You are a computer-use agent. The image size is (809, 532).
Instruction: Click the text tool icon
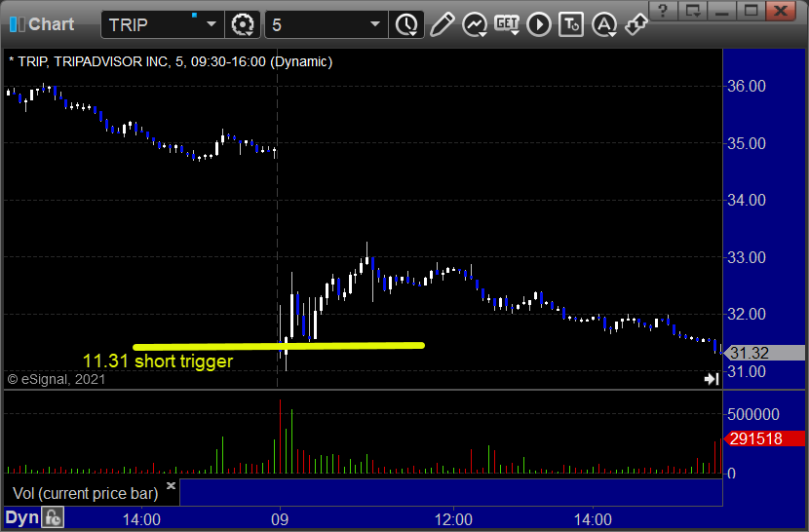click(571, 24)
